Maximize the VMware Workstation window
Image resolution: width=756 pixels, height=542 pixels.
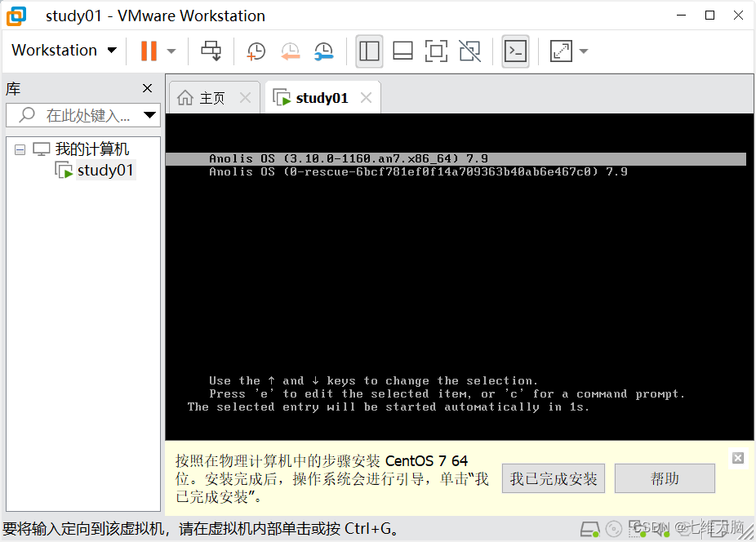click(x=709, y=16)
